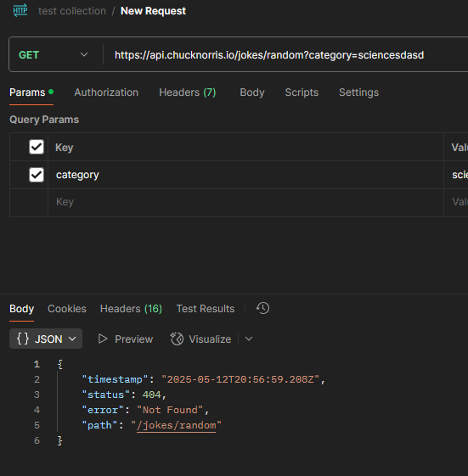Open the request Headers (7) tab

point(188,92)
